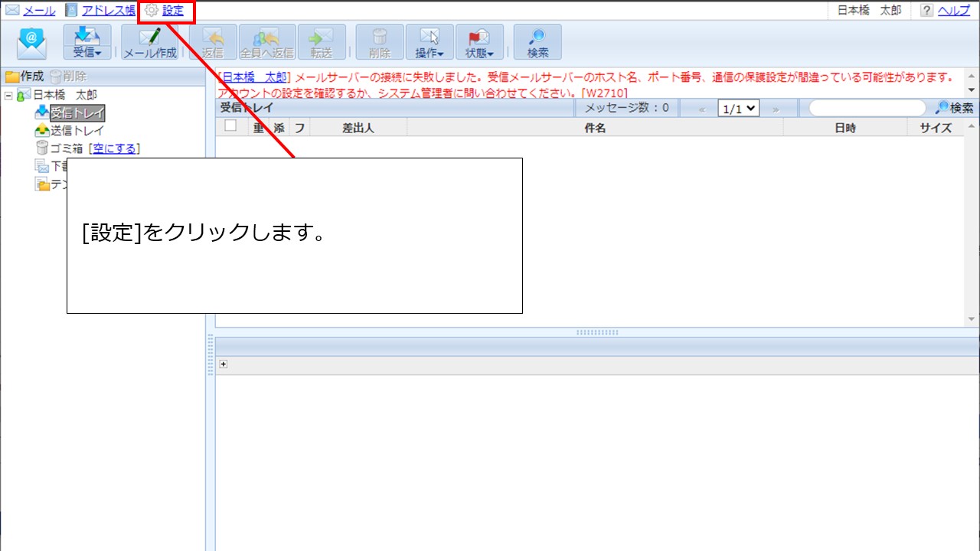Viewport: 980px width, 551px height.
Task: Click the Reply (返信) toolbar icon
Action: click(x=212, y=42)
